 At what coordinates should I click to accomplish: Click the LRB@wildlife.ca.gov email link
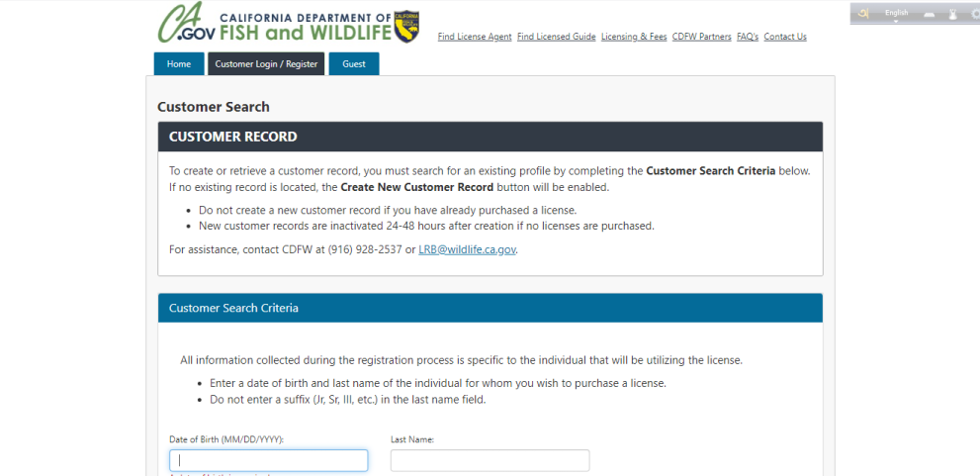coord(467,249)
